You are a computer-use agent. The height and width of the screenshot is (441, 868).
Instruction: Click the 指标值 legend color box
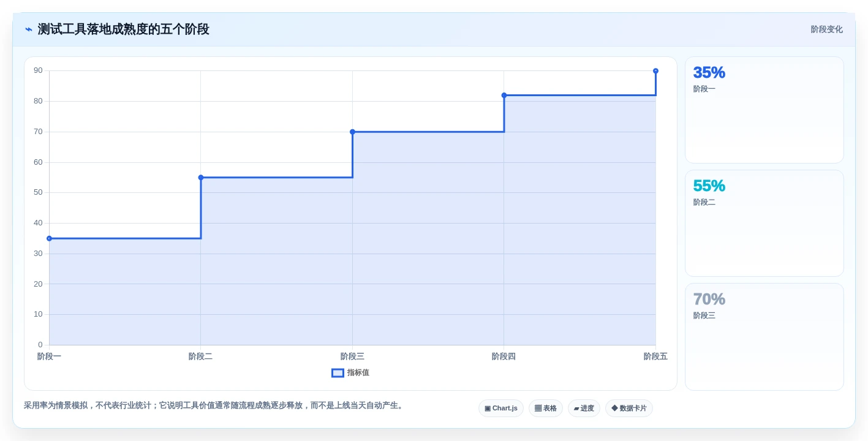pyautogui.click(x=338, y=372)
